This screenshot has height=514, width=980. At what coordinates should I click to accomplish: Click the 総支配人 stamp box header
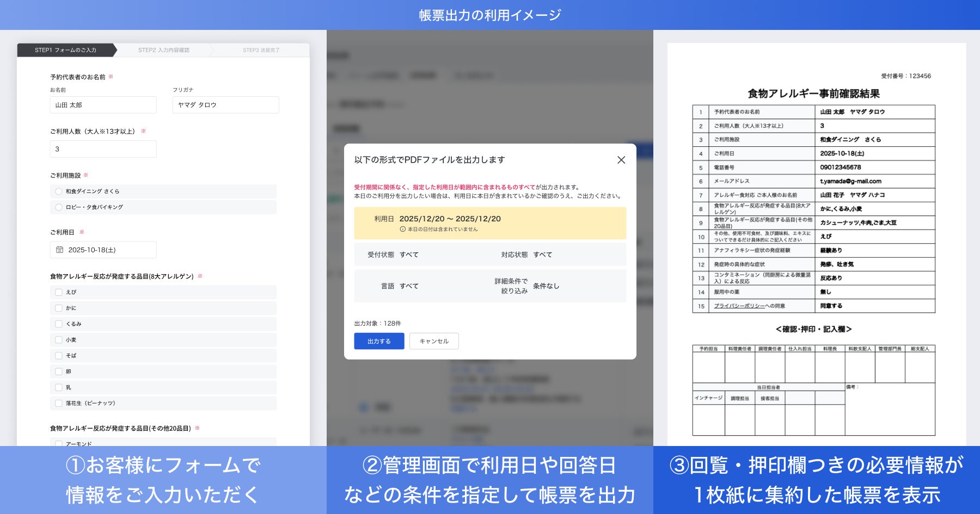click(920, 349)
